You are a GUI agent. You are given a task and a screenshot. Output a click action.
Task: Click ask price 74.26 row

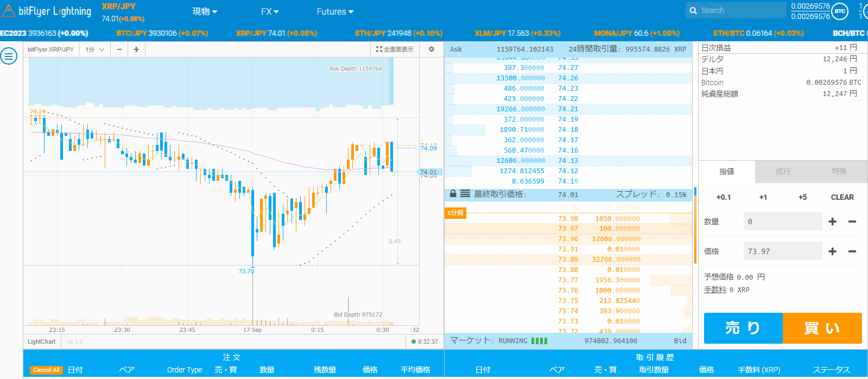[568, 78]
